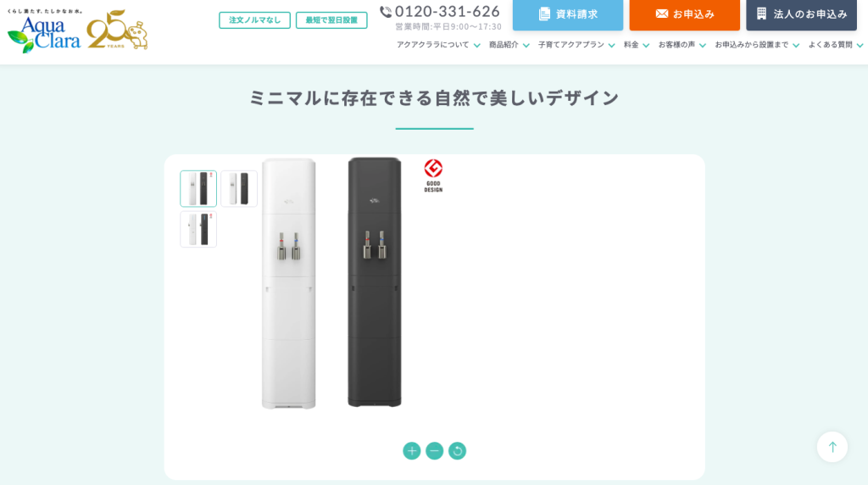Image resolution: width=868 pixels, height=485 pixels.
Task: Click the scroll-to-top arrow button
Action: [x=832, y=447]
